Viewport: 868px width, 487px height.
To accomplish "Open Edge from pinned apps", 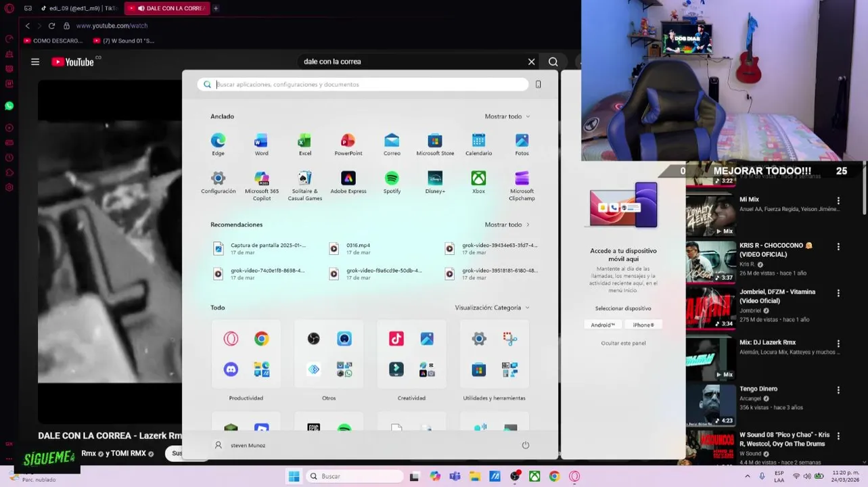I will (x=218, y=144).
